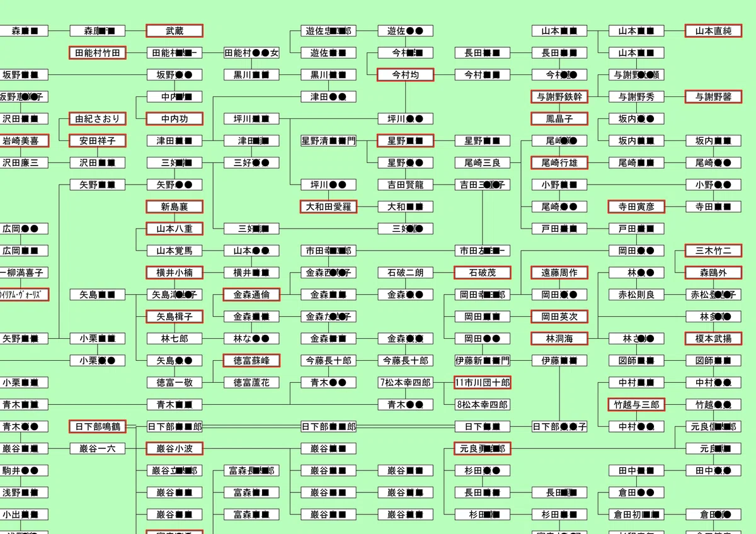The width and height of the screenshot is (756, 534).
Task: Select the 鳳晶子 box
Action: point(559,118)
